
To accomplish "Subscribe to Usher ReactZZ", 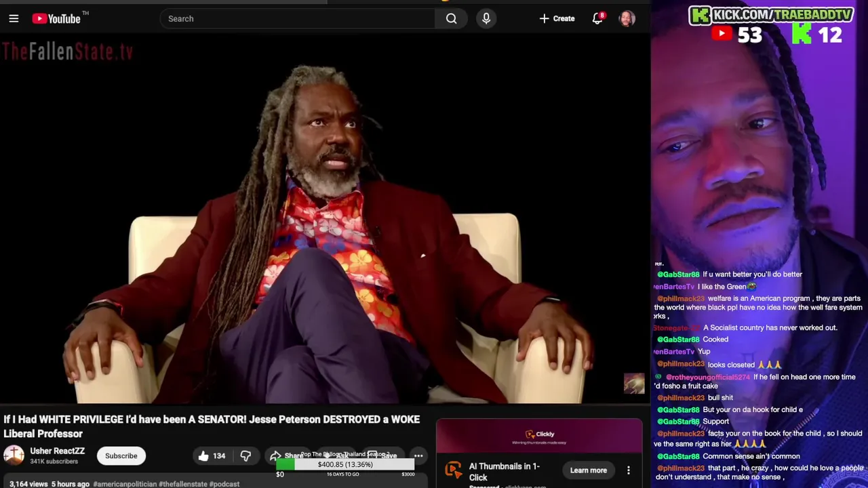I will click(x=121, y=456).
